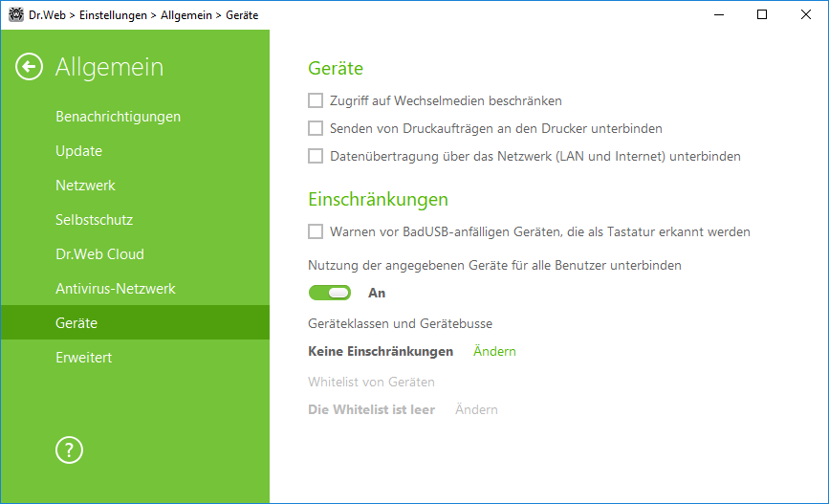This screenshot has width=829, height=504.
Task: Open Selbstschutz section
Action: pyautogui.click(x=135, y=219)
